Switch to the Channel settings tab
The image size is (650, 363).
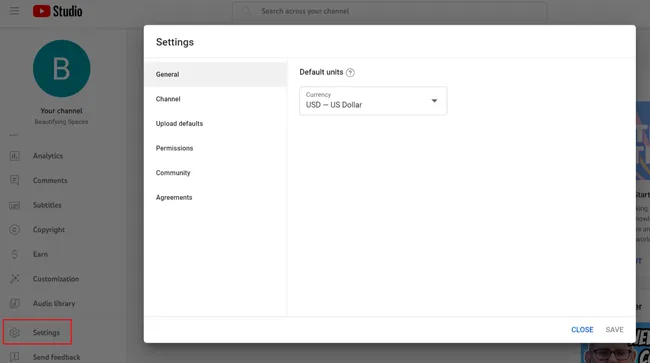(x=216, y=99)
